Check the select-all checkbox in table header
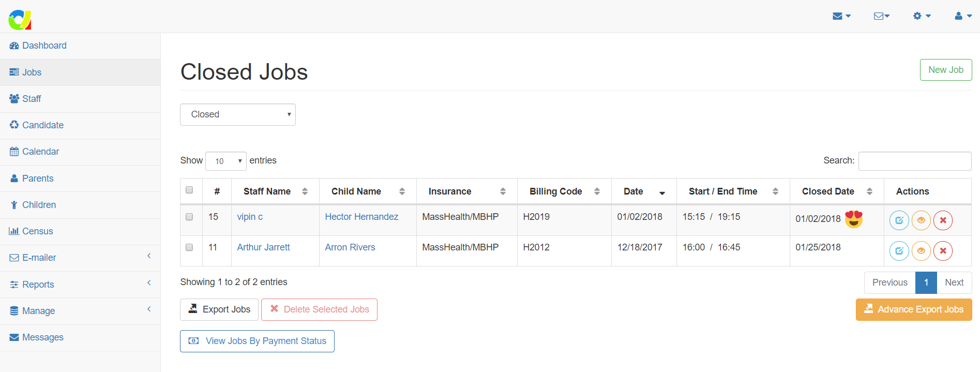980x372 pixels. point(189,190)
